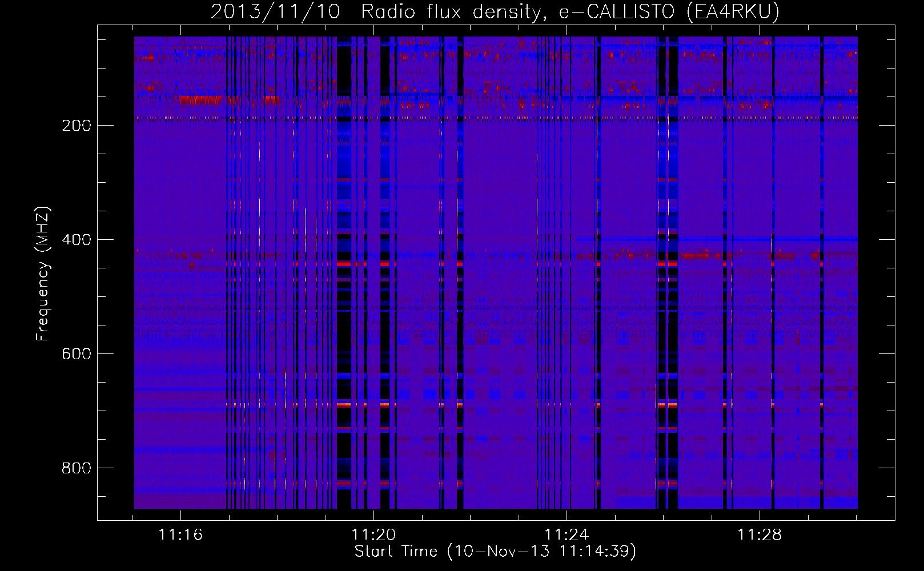Click the 11:16 time tick label
This screenshot has height=571, width=924.
click(x=180, y=535)
